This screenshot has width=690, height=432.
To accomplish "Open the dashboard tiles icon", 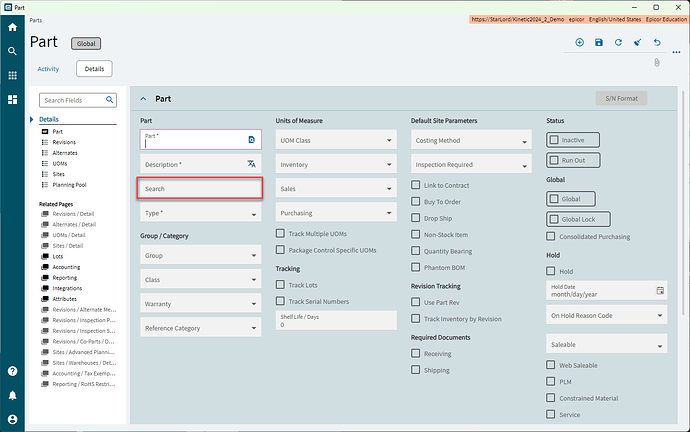I will coord(12,99).
